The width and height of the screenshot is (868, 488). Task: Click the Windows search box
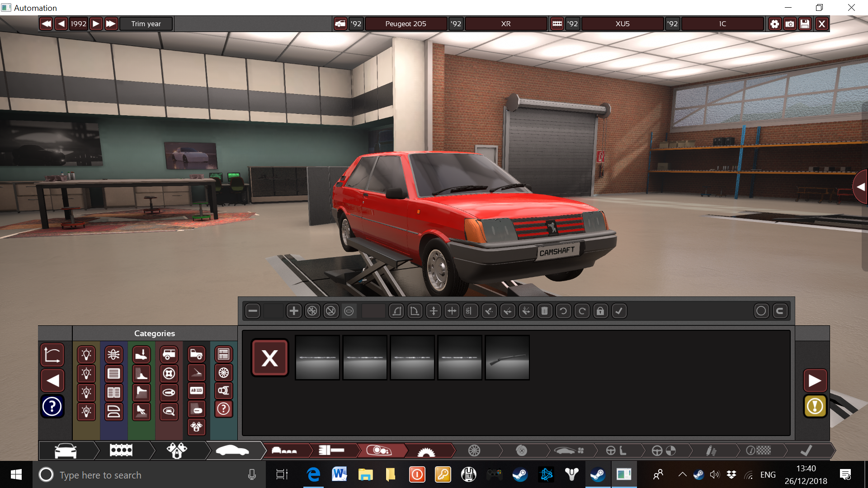click(x=149, y=475)
